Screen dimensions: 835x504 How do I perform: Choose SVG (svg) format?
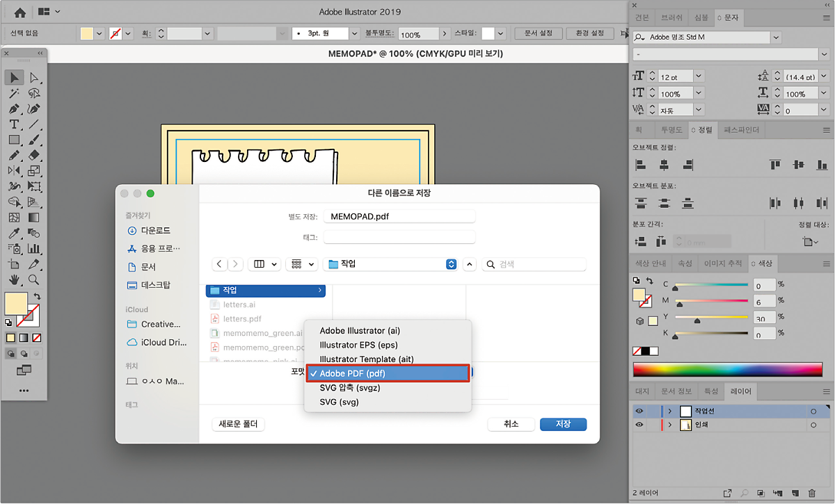(339, 402)
